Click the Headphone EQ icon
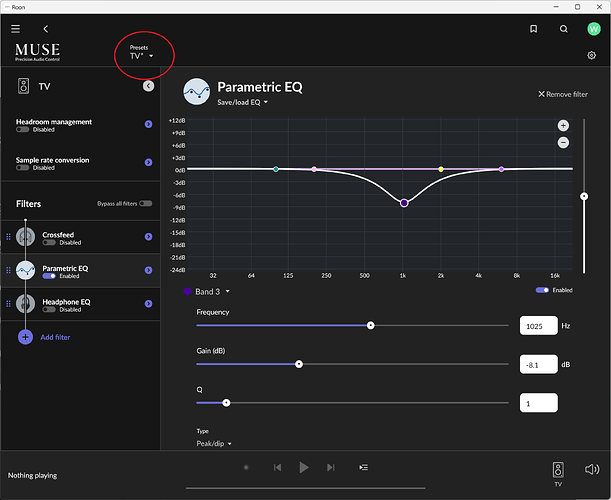 (x=25, y=304)
